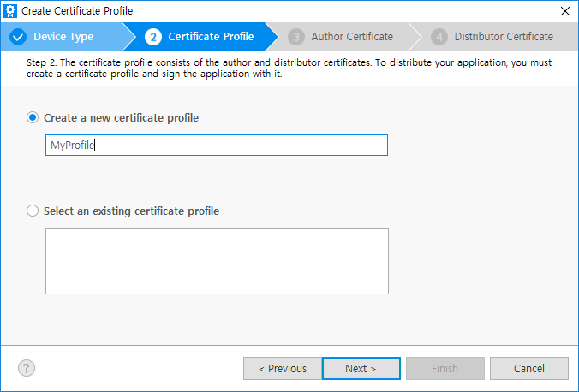Screen dimensions: 579x392
Task: Proceed with the Next button
Action: (x=361, y=369)
